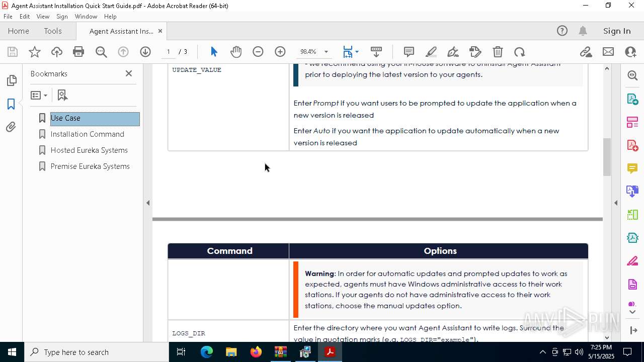Viewport: 644px width, 362px height.
Task: Collapse the right tools pane arrow
Action: (x=616, y=203)
